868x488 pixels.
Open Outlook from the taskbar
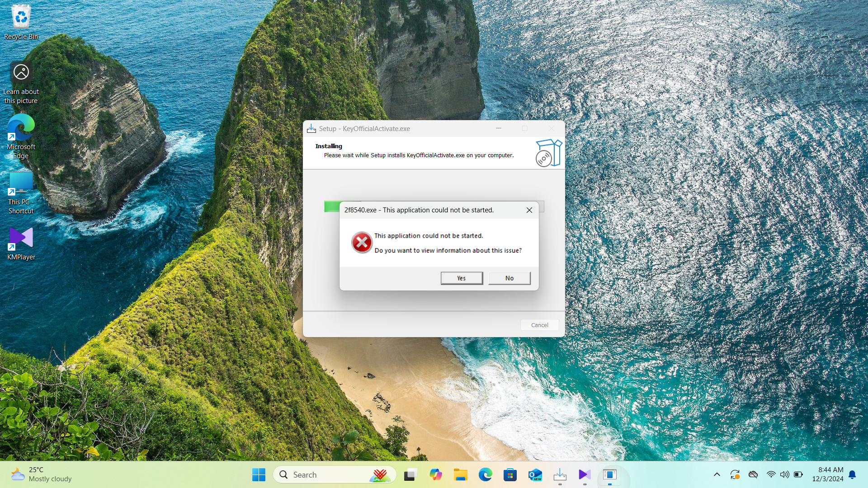(x=535, y=475)
